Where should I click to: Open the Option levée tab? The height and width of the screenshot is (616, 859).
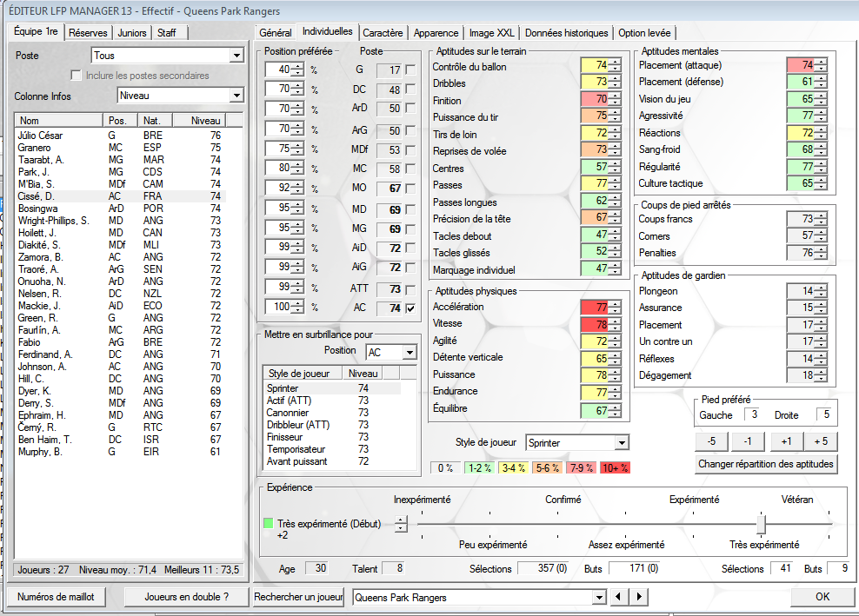tap(645, 33)
